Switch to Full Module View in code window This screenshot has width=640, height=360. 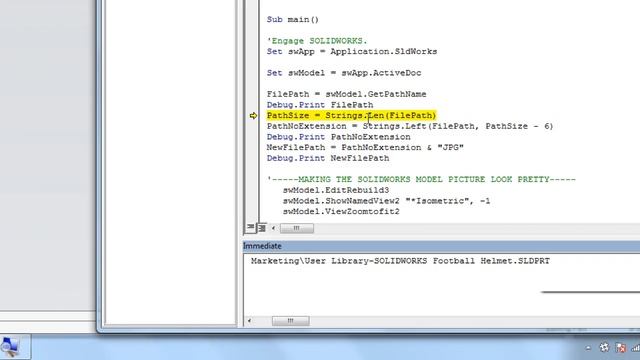pyautogui.click(x=262, y=228)
